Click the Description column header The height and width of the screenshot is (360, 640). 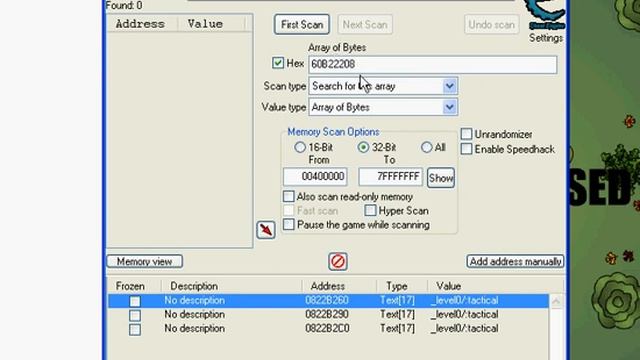coord(194,286)
